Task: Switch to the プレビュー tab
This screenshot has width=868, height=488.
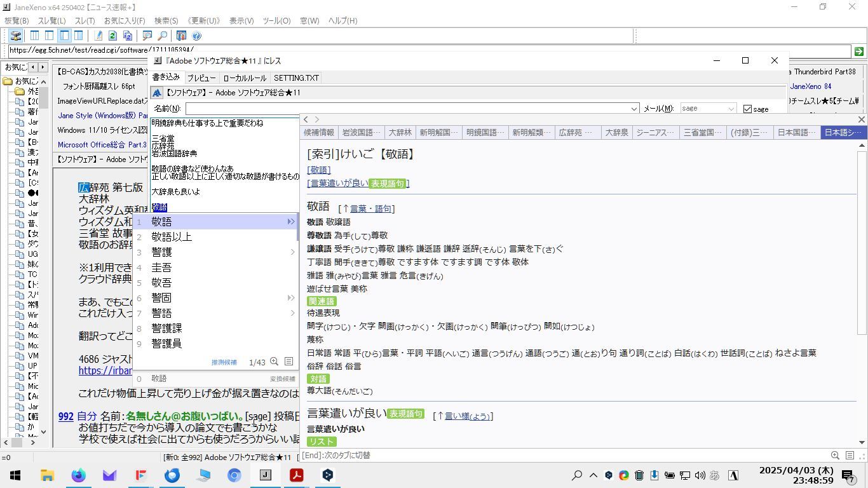Action: click(x=201, y=78)
